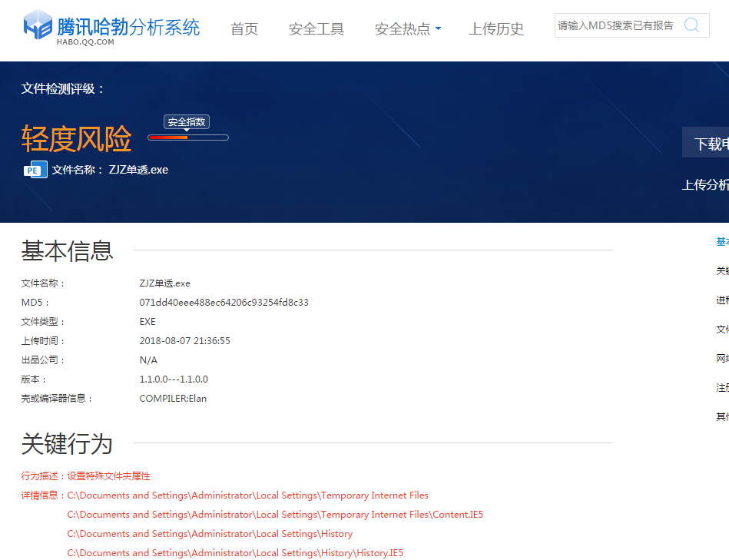The height and width of the screenshot is (560, 729).
Task: Click the 关键行为 section heading
Action: (x=67, y=443)
